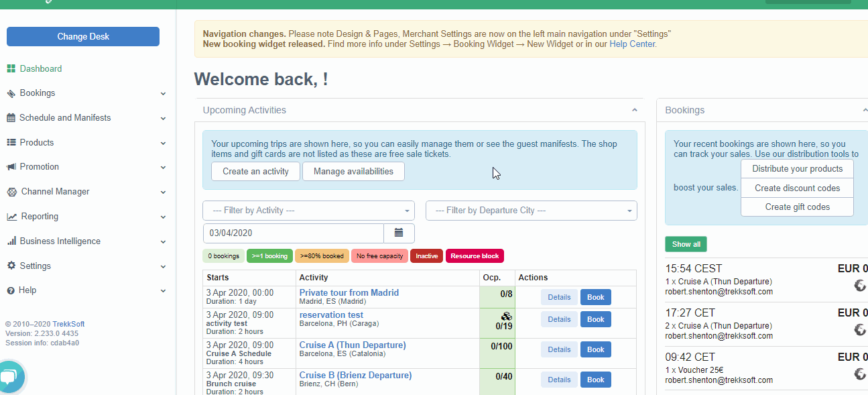
Task: Click the Dashboard grid icon
Action: pos(11,68)
